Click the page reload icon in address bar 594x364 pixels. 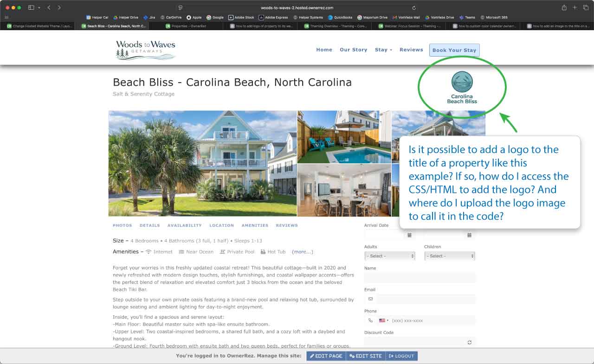click(x=414, y=8)
